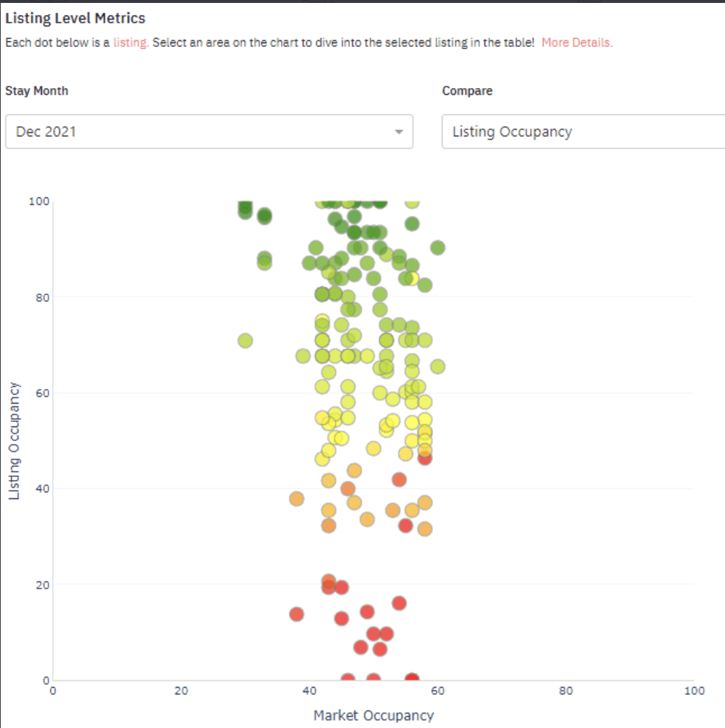Click the Stay Month dropdown arrow

click(398, 132)
